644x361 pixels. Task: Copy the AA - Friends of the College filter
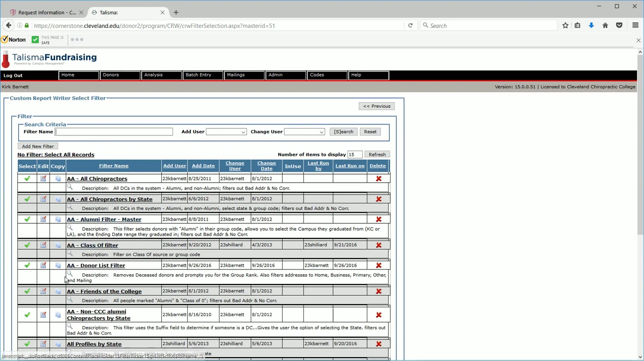pos(58,291)
